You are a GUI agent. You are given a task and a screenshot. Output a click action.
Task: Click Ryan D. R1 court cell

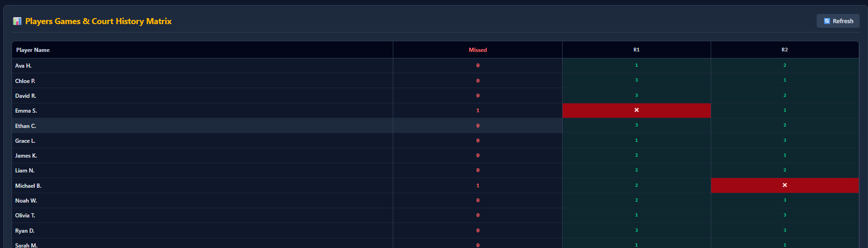pos(637,230)
